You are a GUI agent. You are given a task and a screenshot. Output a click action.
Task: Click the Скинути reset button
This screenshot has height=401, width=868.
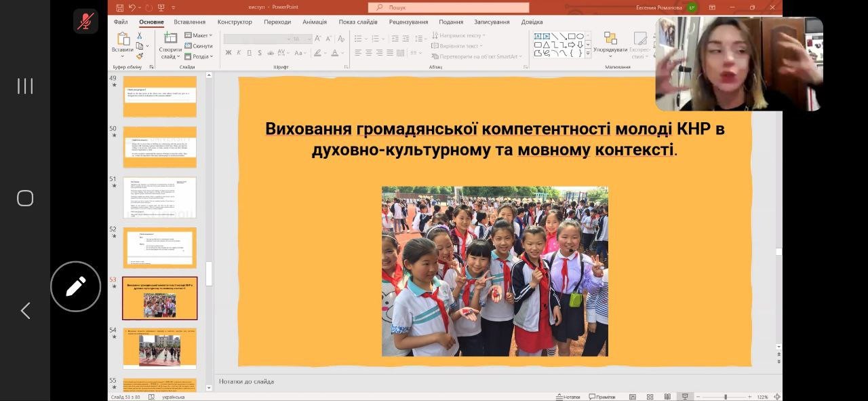click(199, 46)
